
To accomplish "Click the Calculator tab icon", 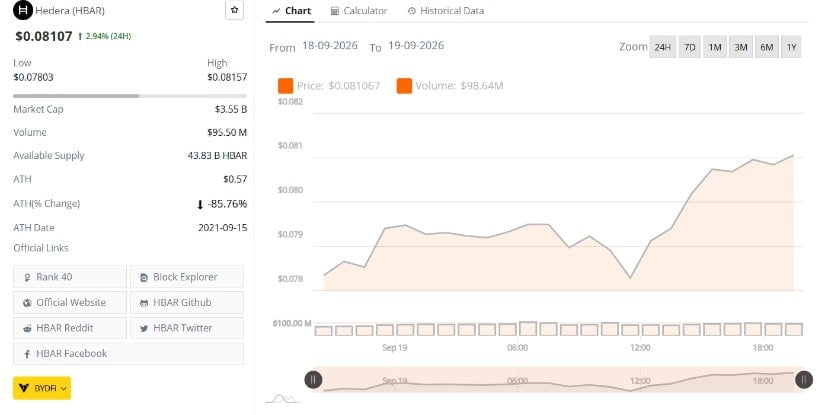I will pyautogui.click(x=335, y=11).
